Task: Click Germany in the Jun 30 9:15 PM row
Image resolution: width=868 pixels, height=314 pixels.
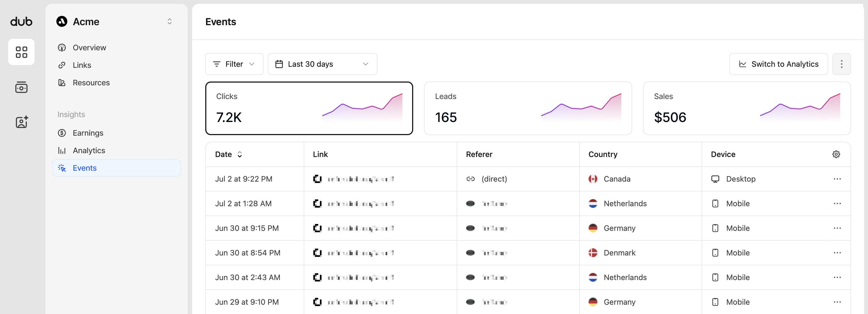Action: click(619, 228)
